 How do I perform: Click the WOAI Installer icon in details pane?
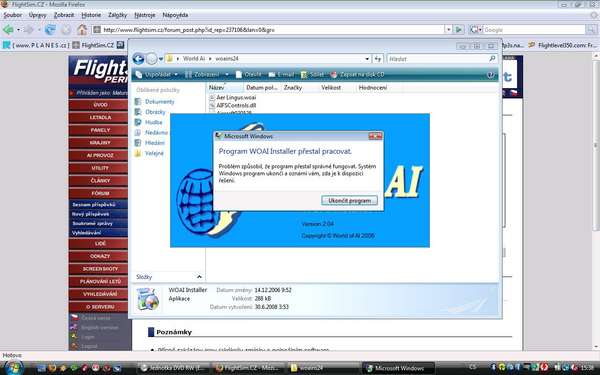(x=148, y=298)
